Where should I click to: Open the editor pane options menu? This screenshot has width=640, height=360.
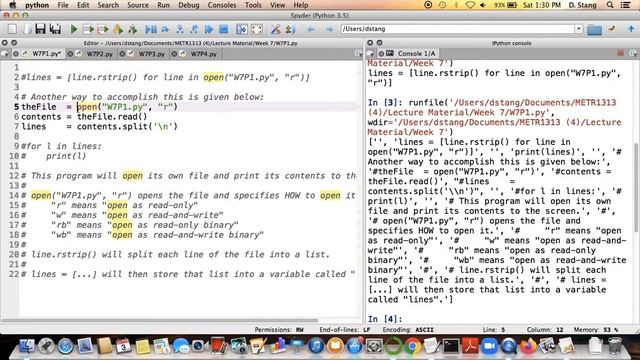(x=358, y=53)
